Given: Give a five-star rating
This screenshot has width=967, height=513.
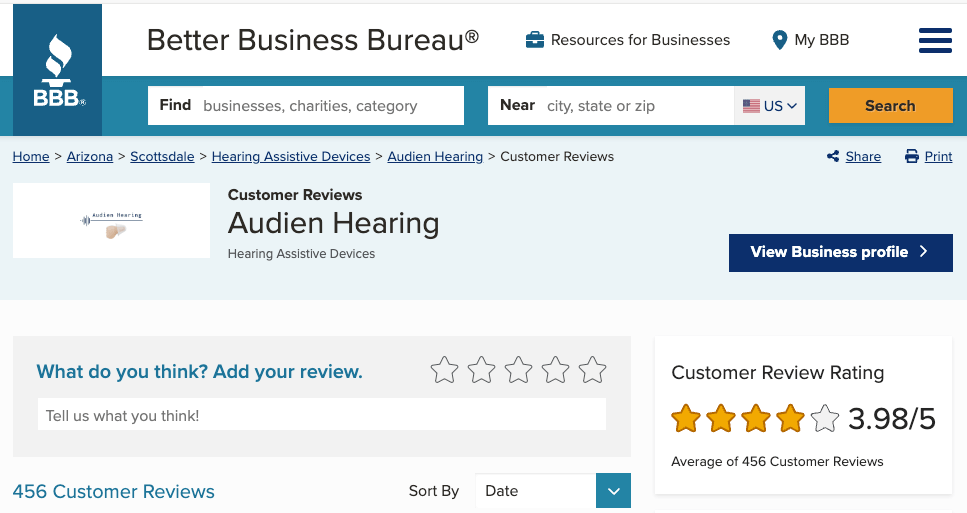Looking at the screenshot, I should 592,370.
